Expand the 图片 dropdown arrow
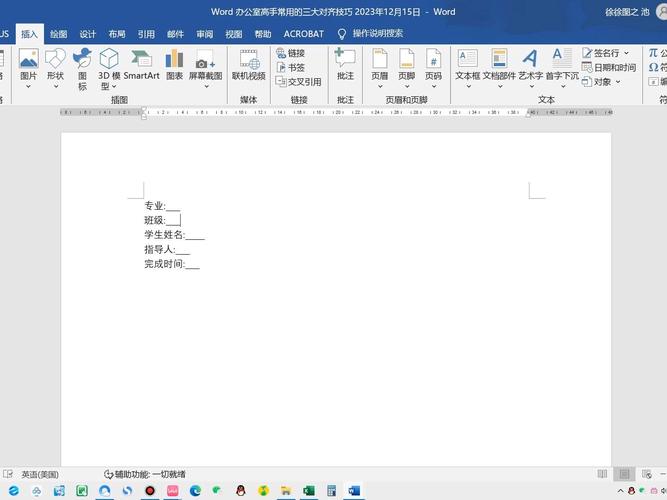Screen dimensions: 667x500 (29, 86)
